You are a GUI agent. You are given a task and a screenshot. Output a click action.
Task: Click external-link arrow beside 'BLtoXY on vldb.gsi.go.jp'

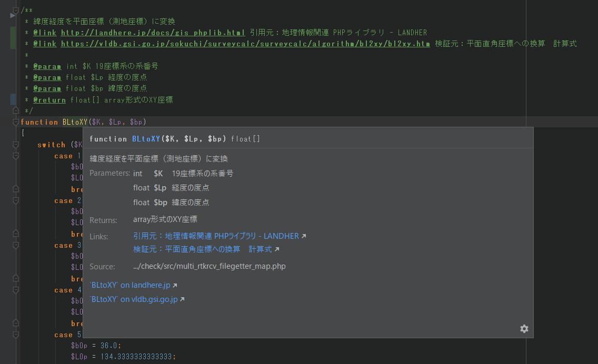[183, 299]
